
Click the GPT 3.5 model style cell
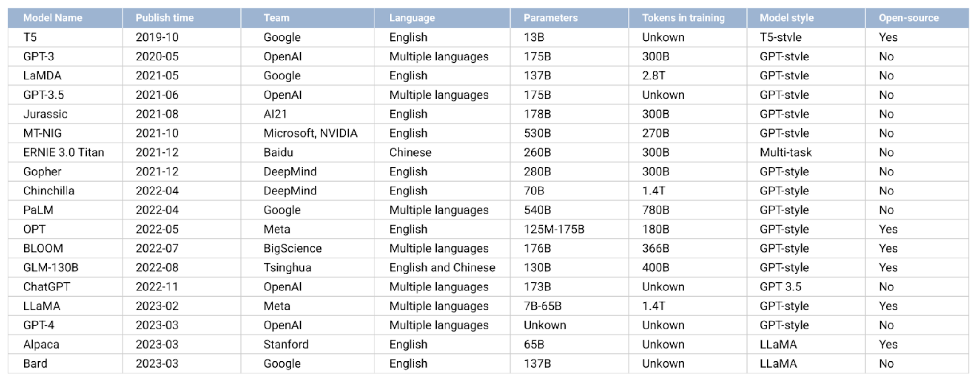pyautogui.click(x=806, y=287)
